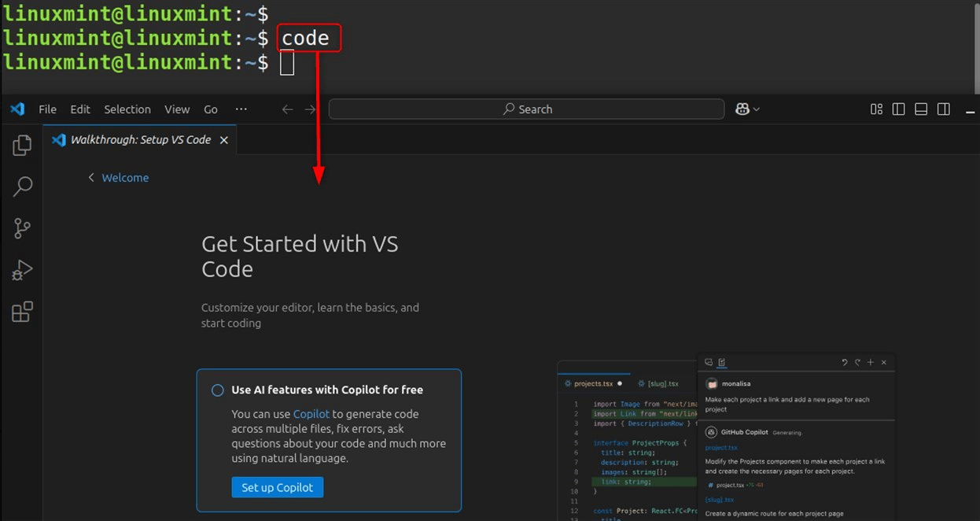Open the Selection menu

[127, 109]
